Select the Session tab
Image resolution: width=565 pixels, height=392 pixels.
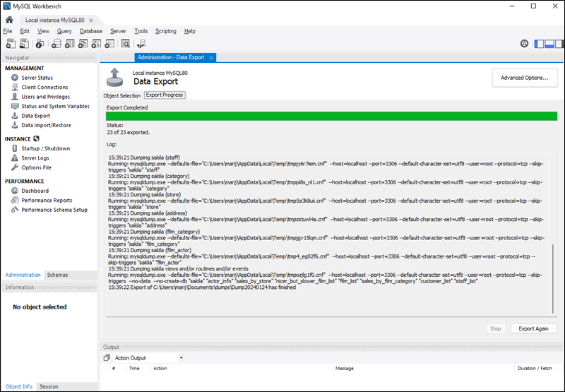coord(49,386)
